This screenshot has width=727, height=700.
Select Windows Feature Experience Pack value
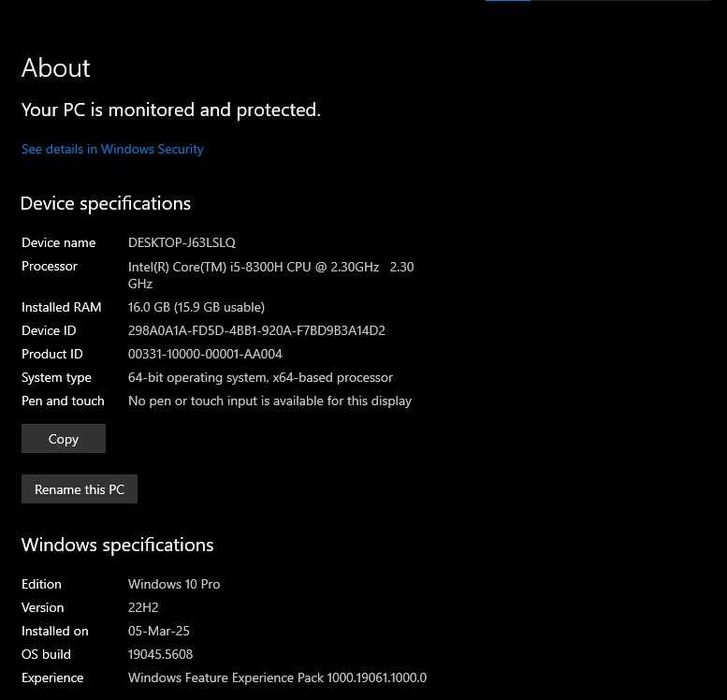point(277,678)
